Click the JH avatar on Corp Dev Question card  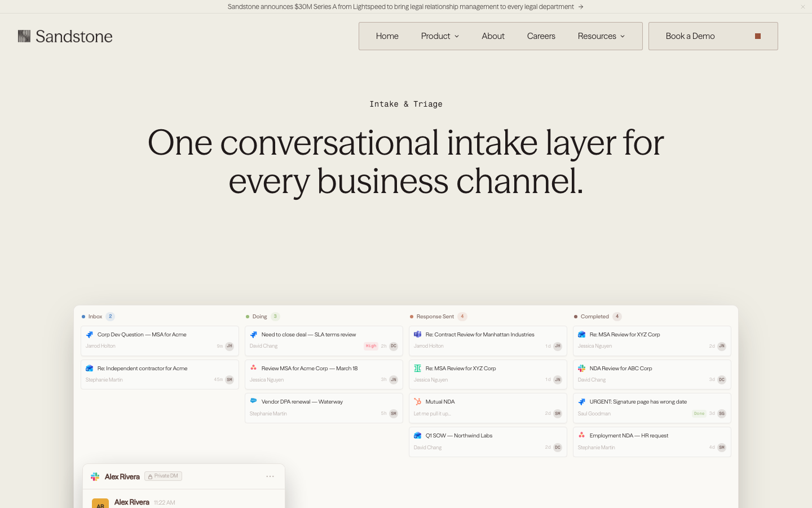tap(230, 346)
